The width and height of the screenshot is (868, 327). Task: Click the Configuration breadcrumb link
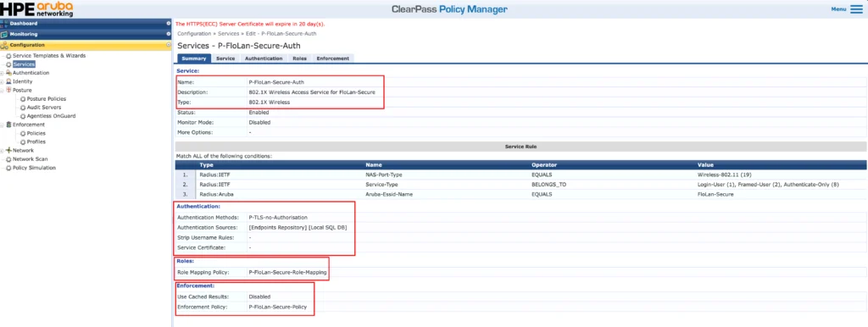point(194,34)
